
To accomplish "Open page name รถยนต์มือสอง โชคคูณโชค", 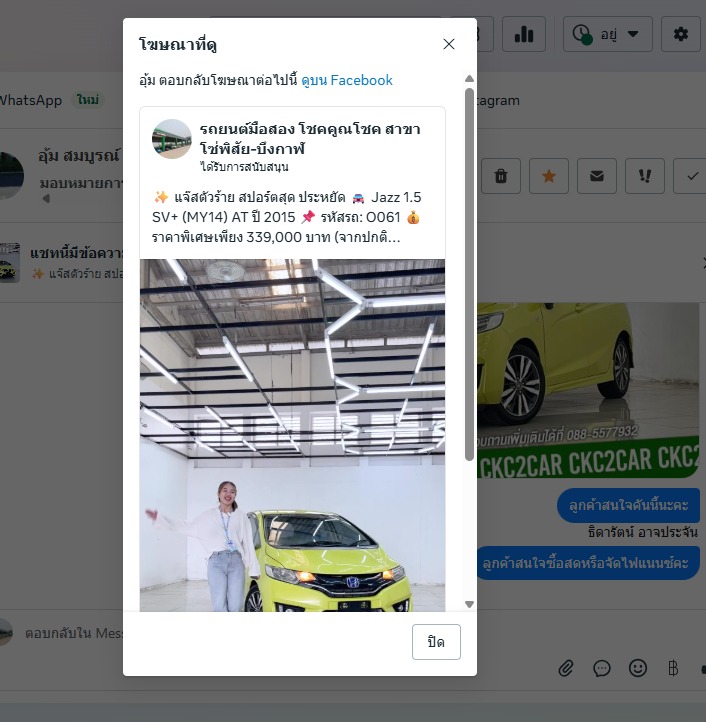I will [x=310, y=139].
